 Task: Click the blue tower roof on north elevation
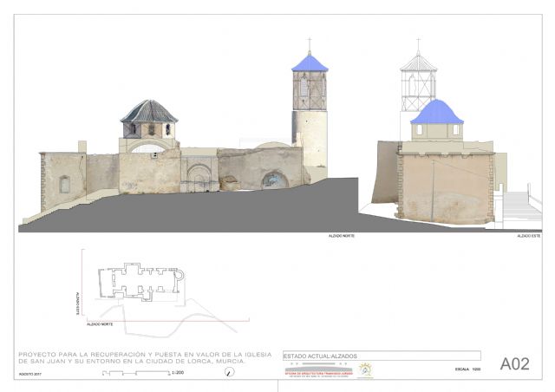point(310,63)
